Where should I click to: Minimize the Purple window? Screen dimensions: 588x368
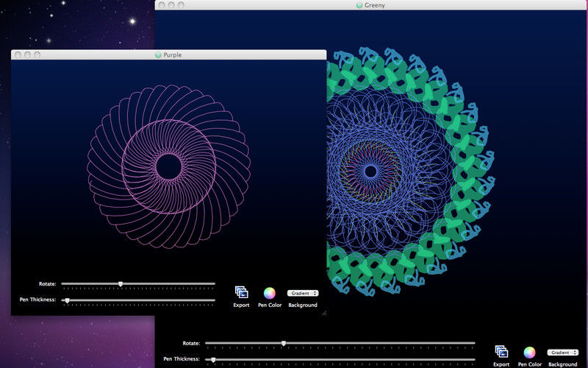pyautogui.click(x=27, y=54)
